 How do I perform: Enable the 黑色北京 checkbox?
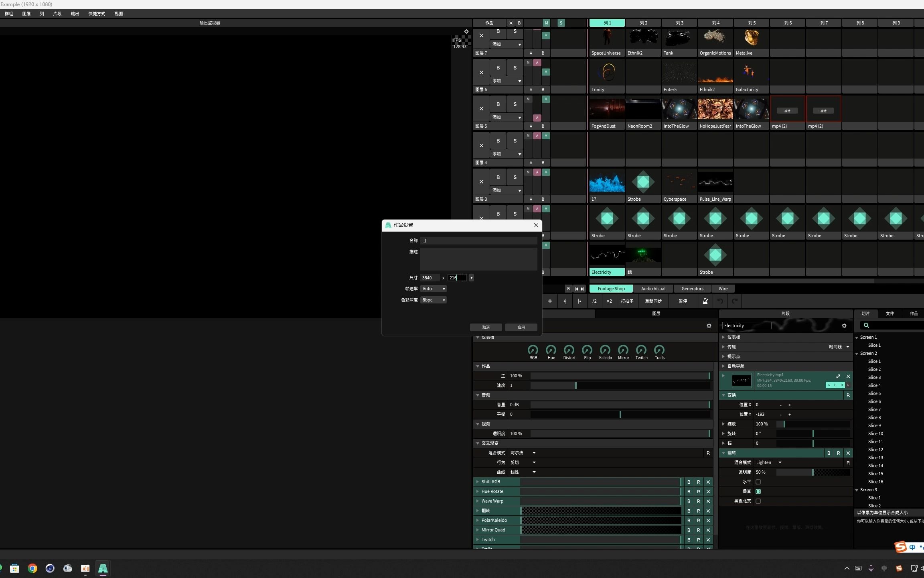pyautogui.click(x=758, y=501)
